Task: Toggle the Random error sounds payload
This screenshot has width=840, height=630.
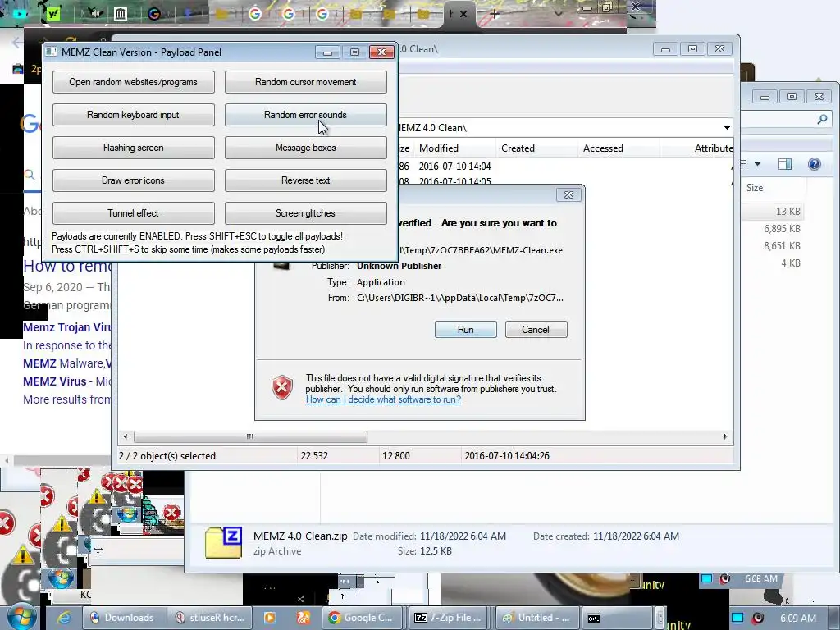Action: tap(305, 115)
